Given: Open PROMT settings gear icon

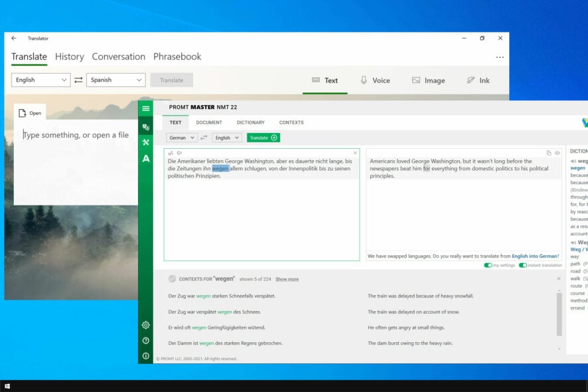Looking at the screenshot, I should pos(146,325).
